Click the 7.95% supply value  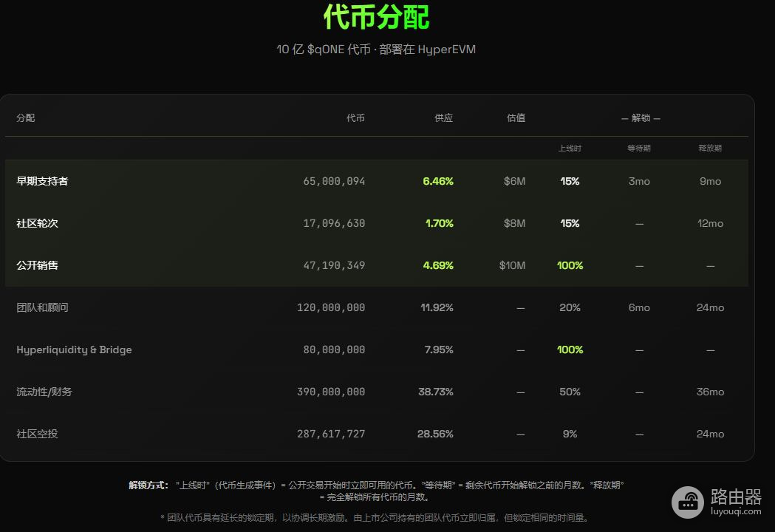pos(439,349)
